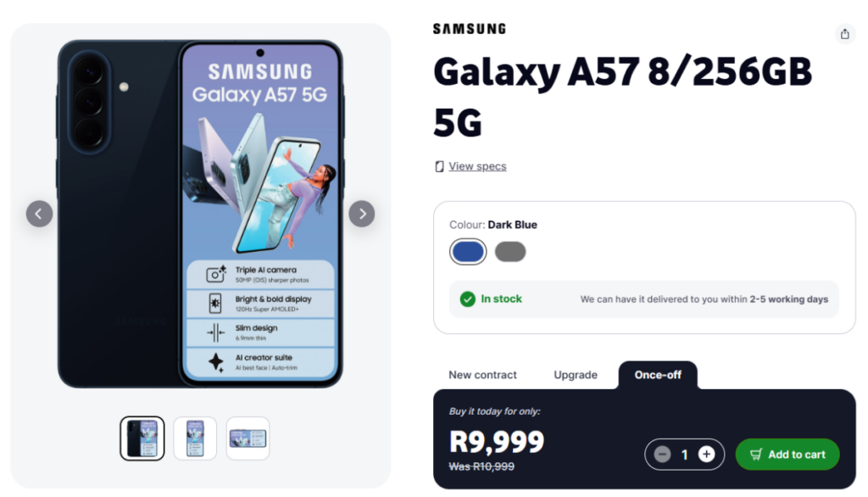Click the share icon at top right
Viewport: 868px width, 497px height.
point(844,34)
